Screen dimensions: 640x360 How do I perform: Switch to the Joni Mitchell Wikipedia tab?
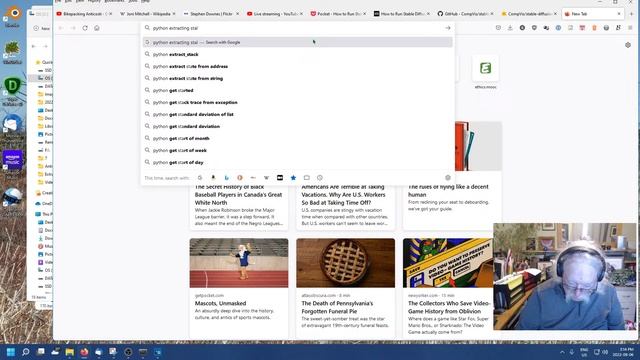(147, 14)
